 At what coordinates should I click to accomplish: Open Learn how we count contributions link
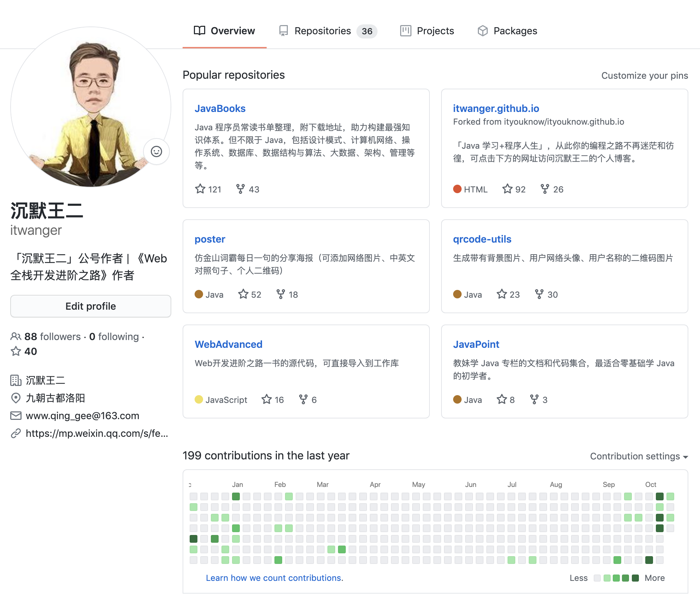[x=274, y=578]
